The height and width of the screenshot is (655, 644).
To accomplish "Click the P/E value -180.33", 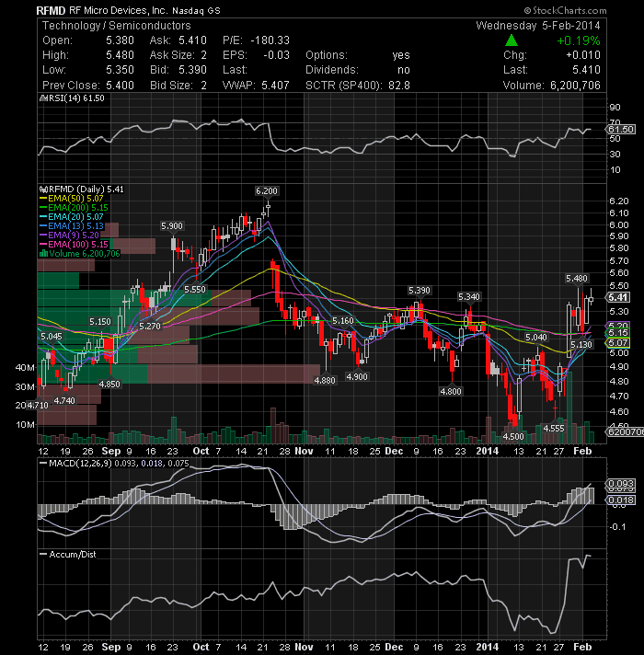I will tap(270, 40).
